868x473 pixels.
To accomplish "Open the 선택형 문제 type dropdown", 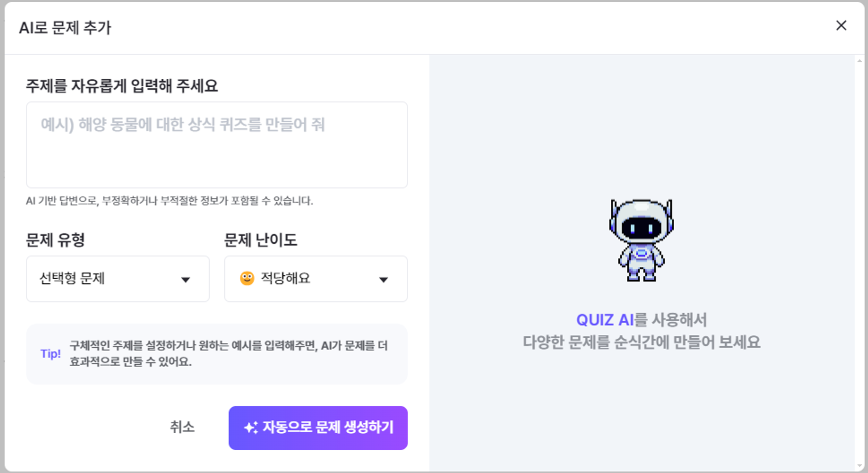I will click(118, 279).
